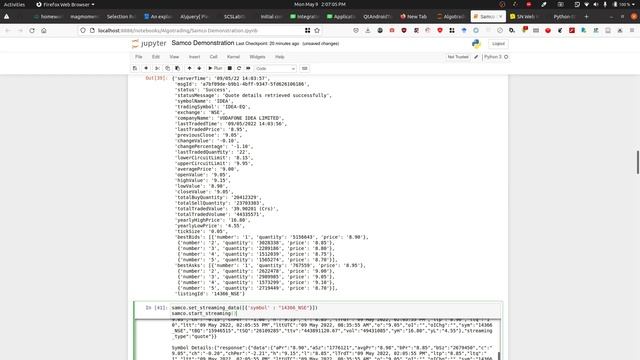Click the Jupyter logo
Viewport: 640px width, 360px height.
[x=149, y=43]
